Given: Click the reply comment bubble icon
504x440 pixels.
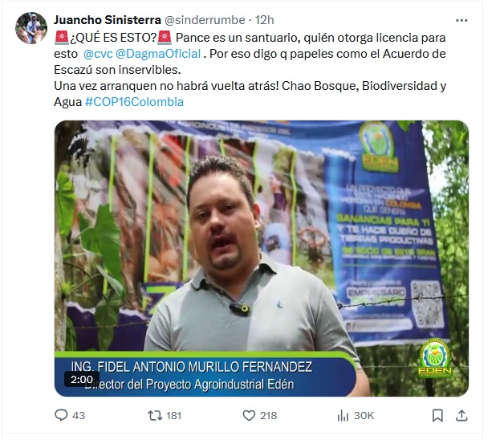Looking at the screenshot, I should click(x=61, y=415).
